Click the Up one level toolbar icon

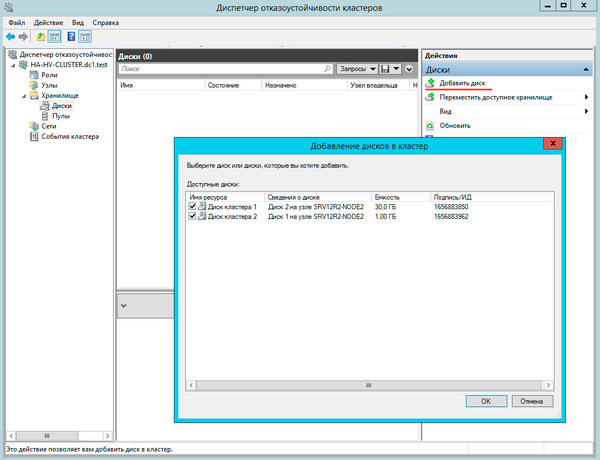(42, 36)
